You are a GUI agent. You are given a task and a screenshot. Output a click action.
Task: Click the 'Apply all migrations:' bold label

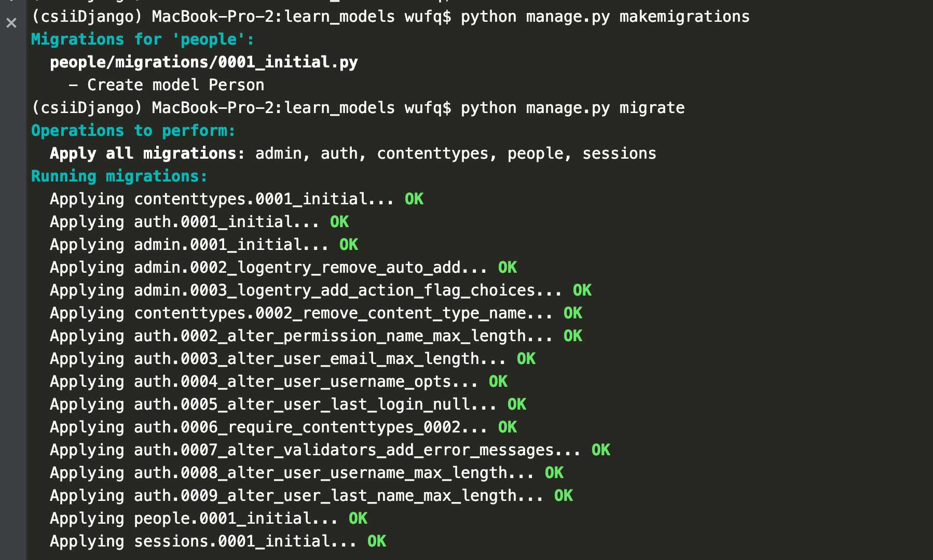click(147, 153)
